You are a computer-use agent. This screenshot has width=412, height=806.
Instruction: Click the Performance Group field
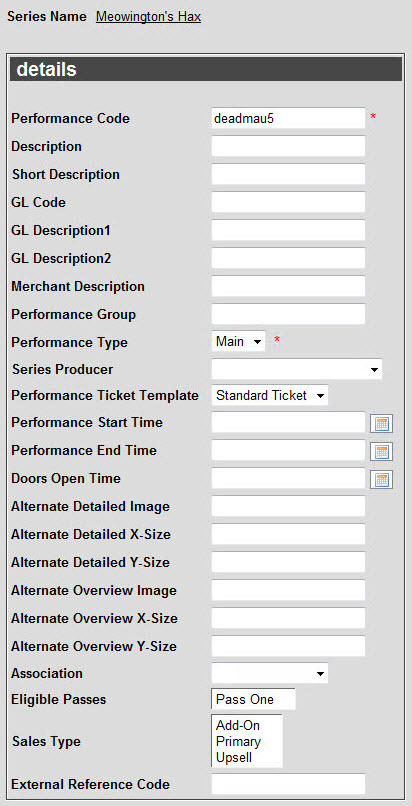point(288,314)
